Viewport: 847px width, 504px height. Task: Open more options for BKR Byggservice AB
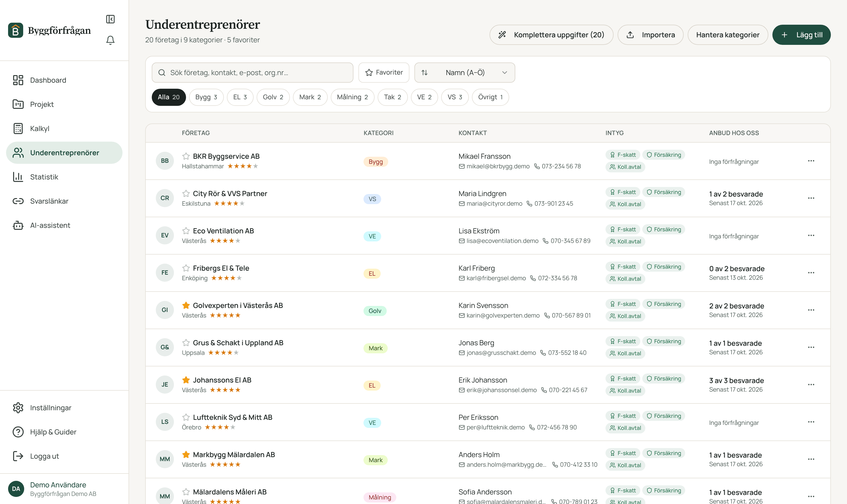(x=811, y=161)
